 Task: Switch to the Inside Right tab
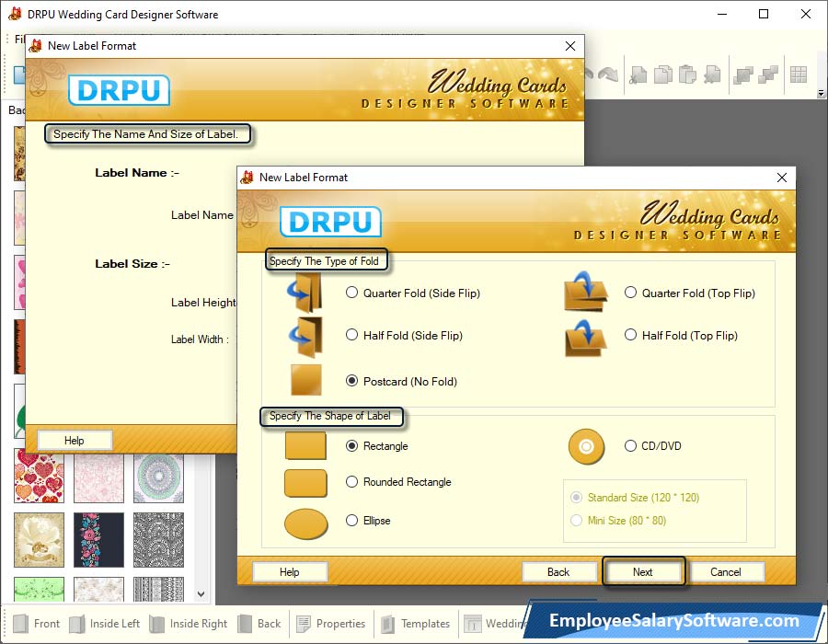(189, 624)
